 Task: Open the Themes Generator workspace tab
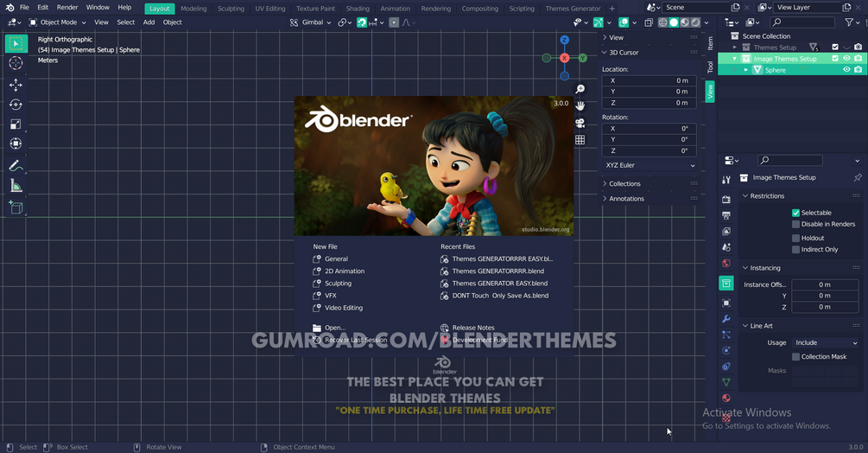[573, 9]
